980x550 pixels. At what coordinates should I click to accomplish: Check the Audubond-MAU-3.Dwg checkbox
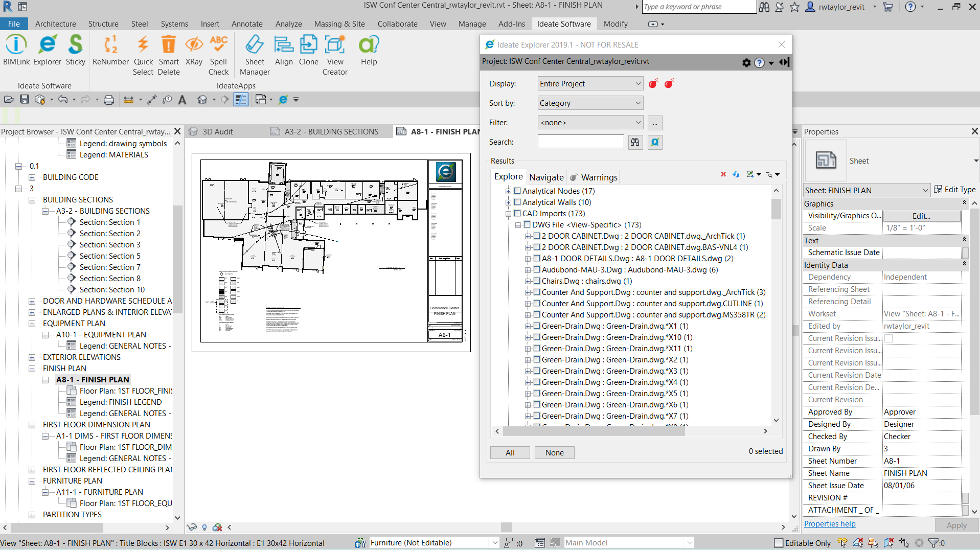[537, 269]
